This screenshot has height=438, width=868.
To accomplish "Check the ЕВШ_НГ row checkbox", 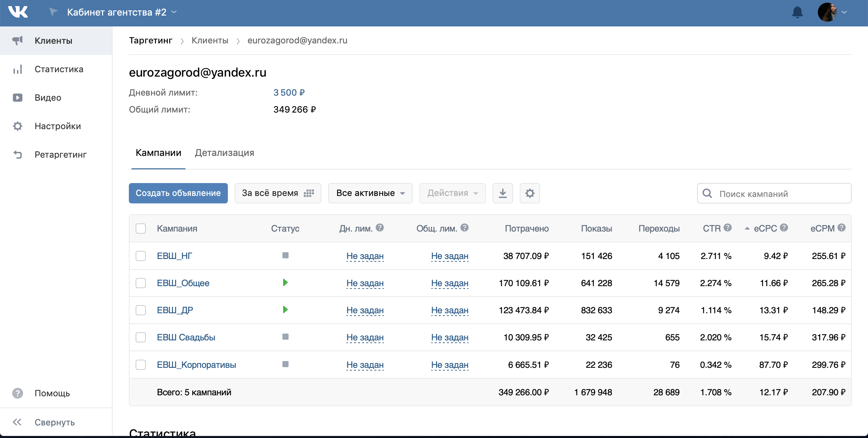I will click(x=141, y=256).
